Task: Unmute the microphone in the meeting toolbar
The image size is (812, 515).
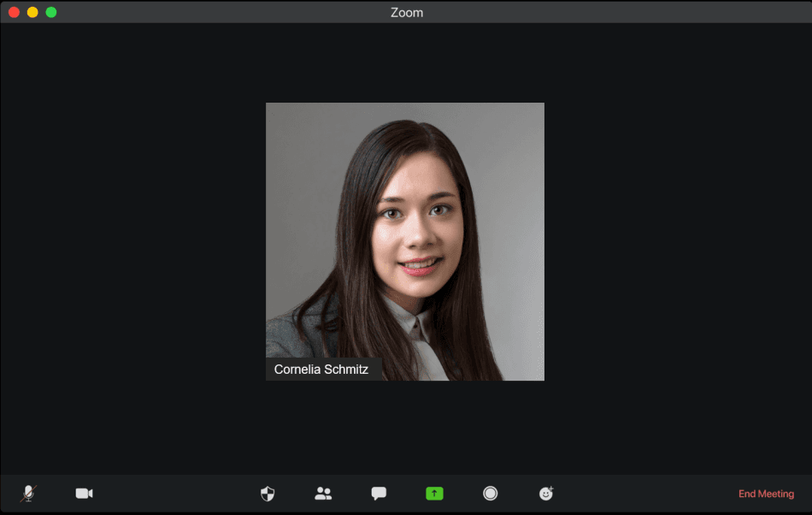Action: [x=28, y=494]
